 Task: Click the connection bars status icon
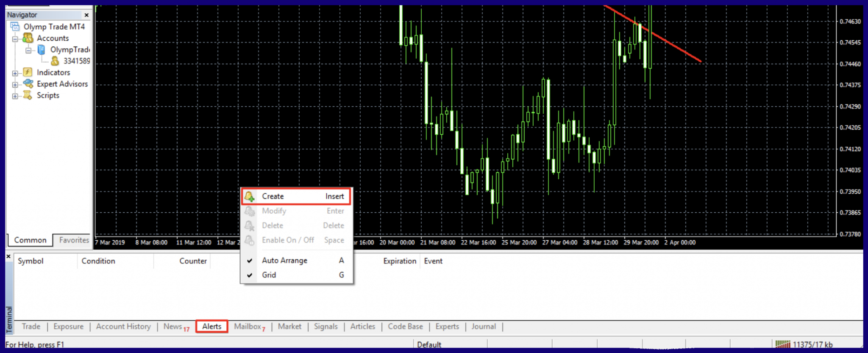[x=783, y=345]
